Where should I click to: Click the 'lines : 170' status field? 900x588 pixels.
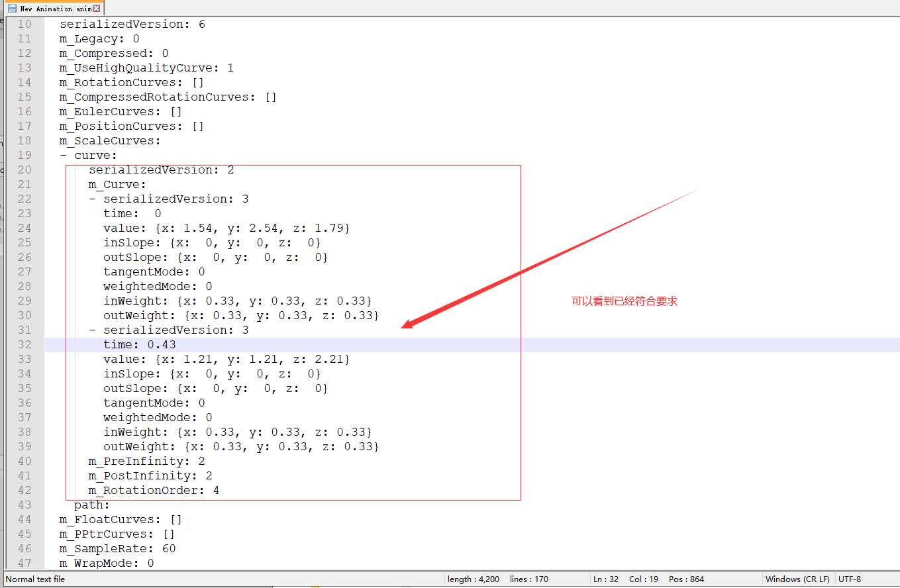529,579
